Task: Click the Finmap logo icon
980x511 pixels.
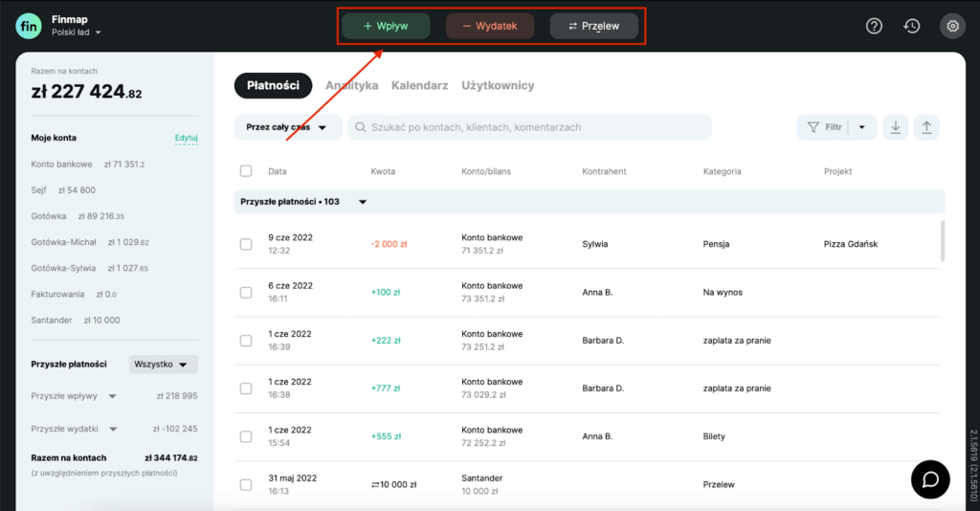Action: pyautogui.click(x=29, y=26)
